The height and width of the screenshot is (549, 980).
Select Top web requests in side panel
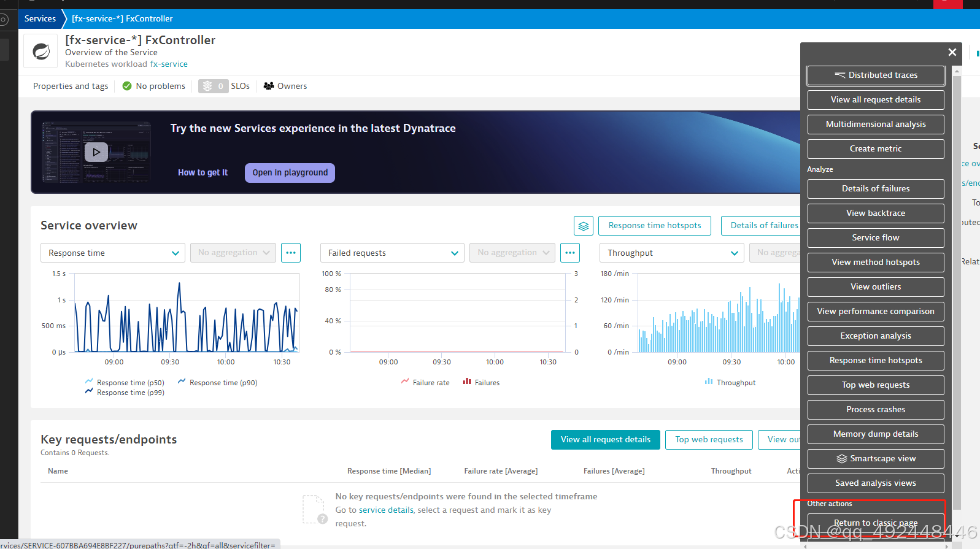coord(876,385)
